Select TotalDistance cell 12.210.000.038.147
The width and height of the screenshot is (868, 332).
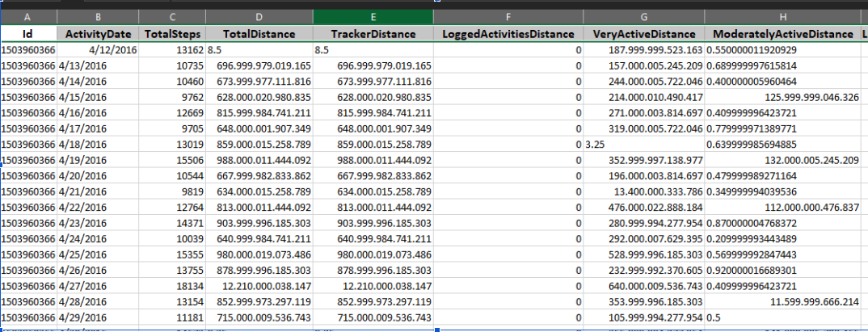259,286
